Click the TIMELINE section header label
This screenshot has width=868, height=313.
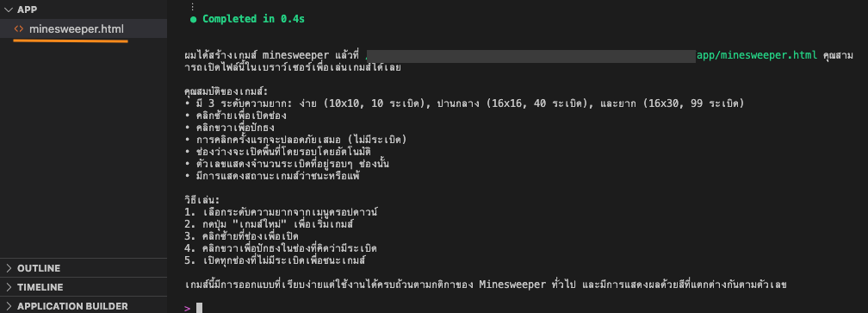point(40,287)
